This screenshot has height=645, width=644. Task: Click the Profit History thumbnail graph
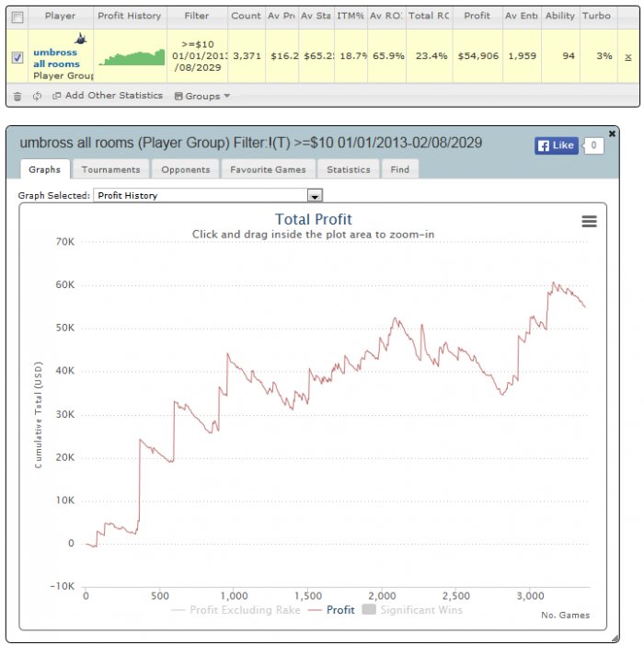pos(132,57)
